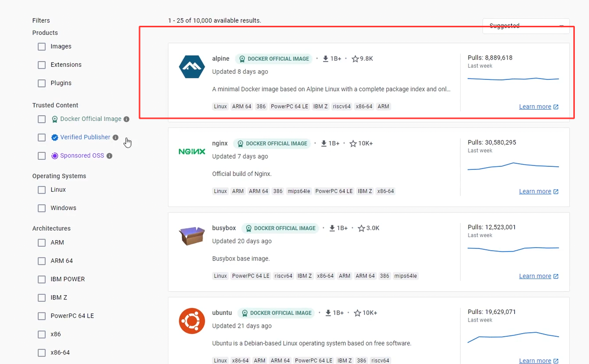Click the alpine hexagon logo
Viewport: 589px width, 364px height.
click(192, 67)
